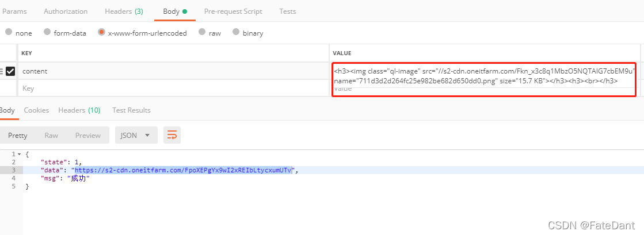The image size is (644, 235).
Task: Click the empty Key placeholder field
Action: coord(173,88)
